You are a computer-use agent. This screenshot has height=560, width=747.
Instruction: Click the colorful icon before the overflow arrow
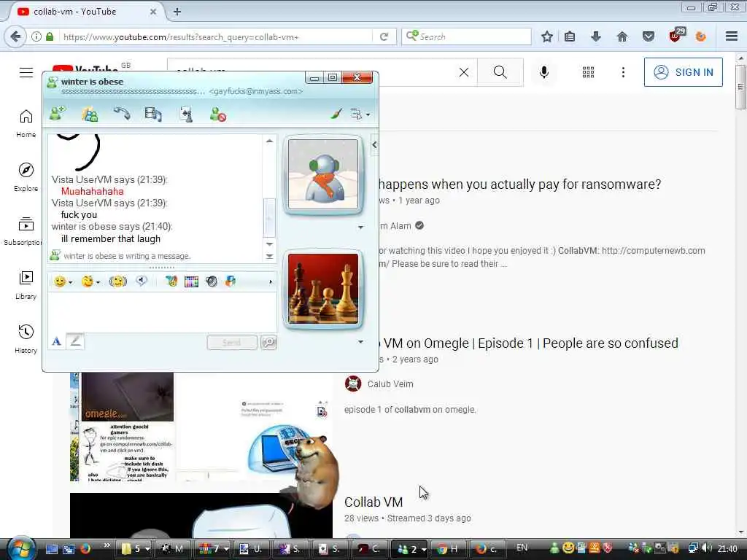[231, 281]
